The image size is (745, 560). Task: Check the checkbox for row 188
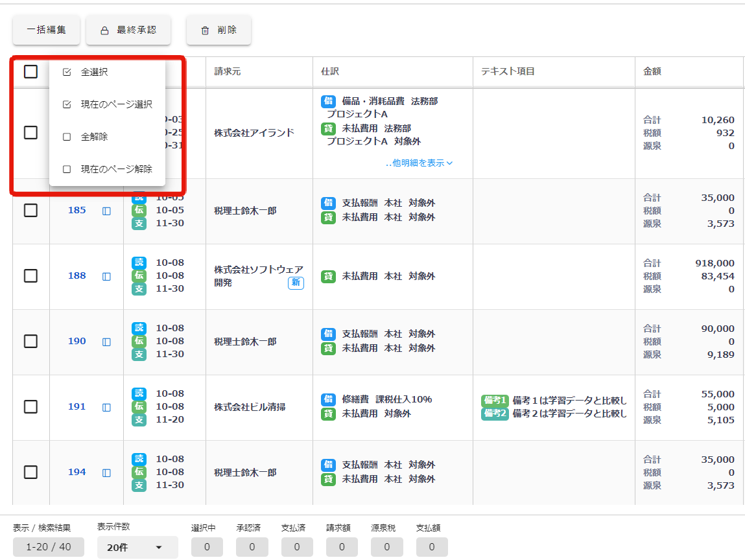31,276
